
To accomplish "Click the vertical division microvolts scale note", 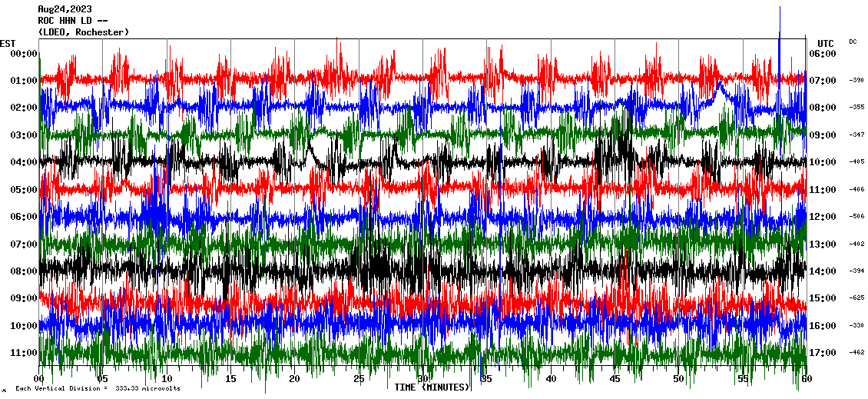I will coord(98,388).
